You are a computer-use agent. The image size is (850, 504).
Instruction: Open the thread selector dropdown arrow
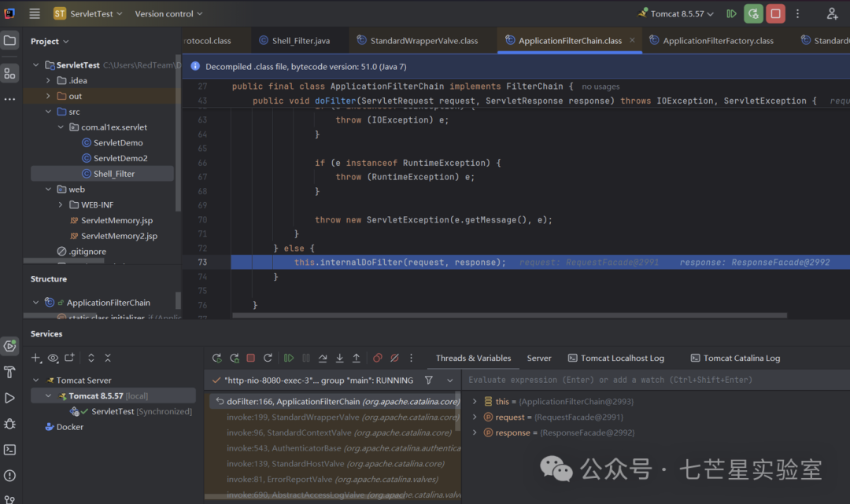click(450, 380)
